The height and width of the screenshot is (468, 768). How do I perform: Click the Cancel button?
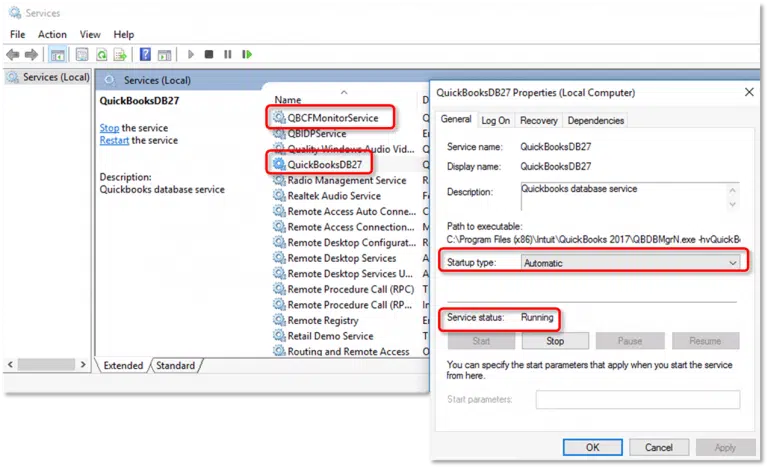659,447
